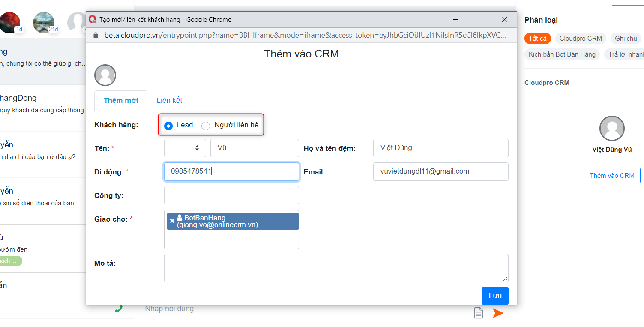Viewport: 644px width, 327px height.
Task: Click the orange send message icon
Action: click(x=497, y=313)
